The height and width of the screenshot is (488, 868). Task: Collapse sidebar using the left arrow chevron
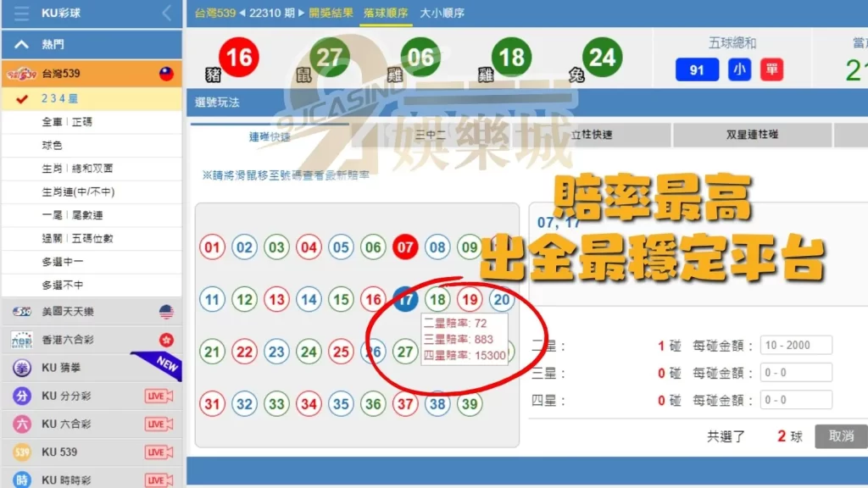[x=166, y=13]
